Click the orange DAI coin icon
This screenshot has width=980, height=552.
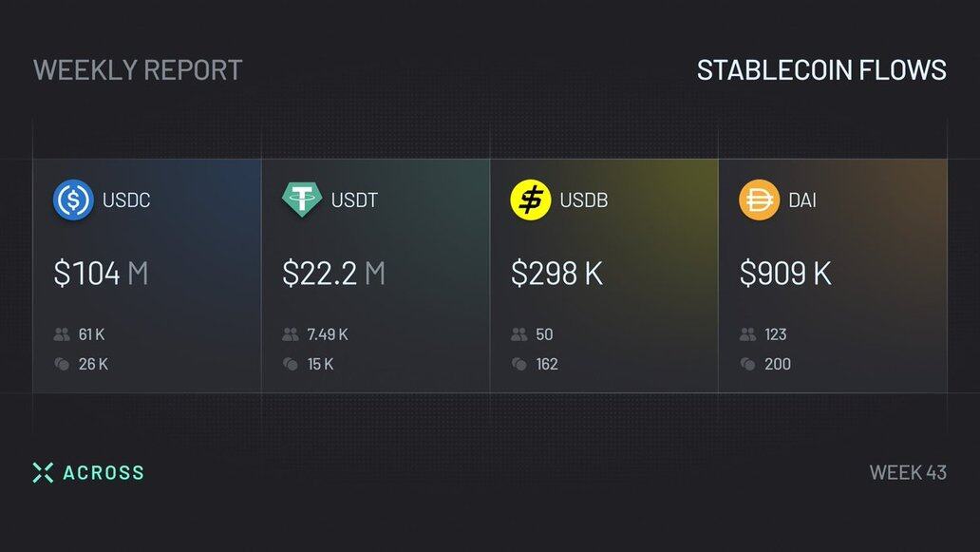[760, 200]
